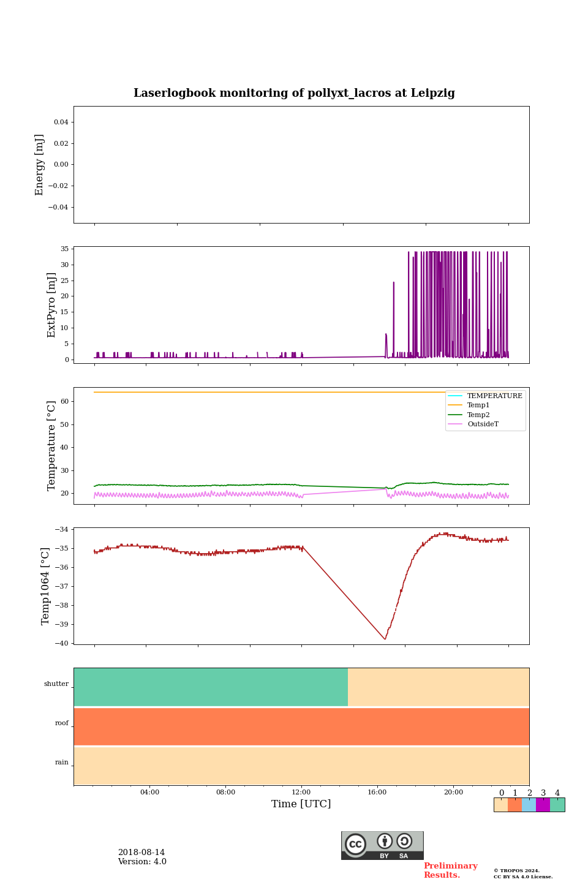Click the 35 tick on ExtPyro axis
The image size is (588, 882).
[x=64, y=249]
